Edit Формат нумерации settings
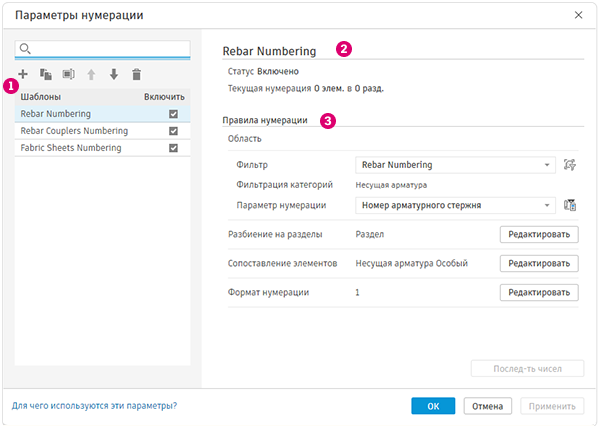Image resolution: width=600 pixels, height=426 pixels. click(x=539, y=292)
